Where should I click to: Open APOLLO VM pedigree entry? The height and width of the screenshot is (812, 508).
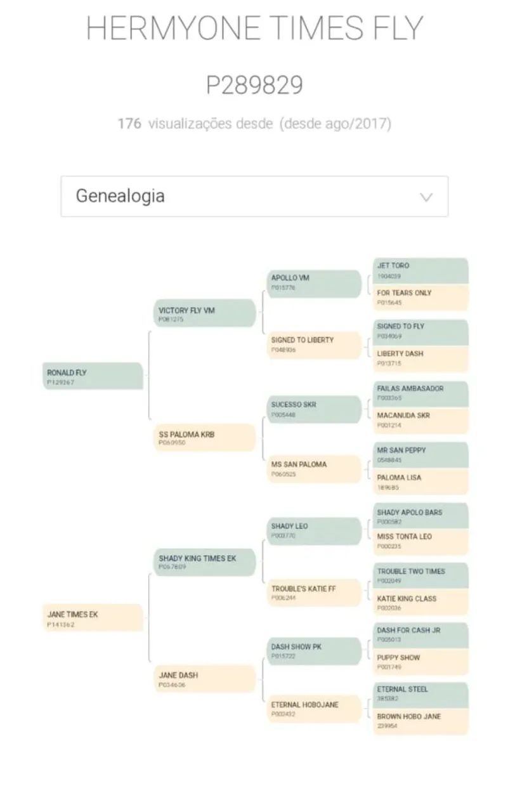point(314,283)
